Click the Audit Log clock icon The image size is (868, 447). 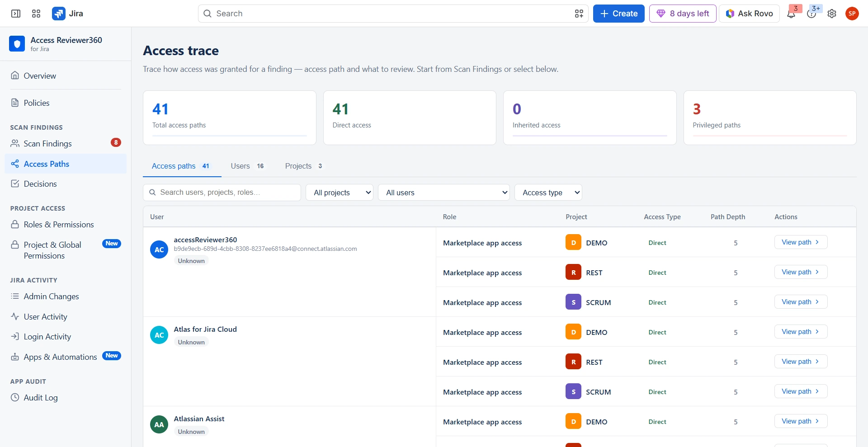(15, 397)
